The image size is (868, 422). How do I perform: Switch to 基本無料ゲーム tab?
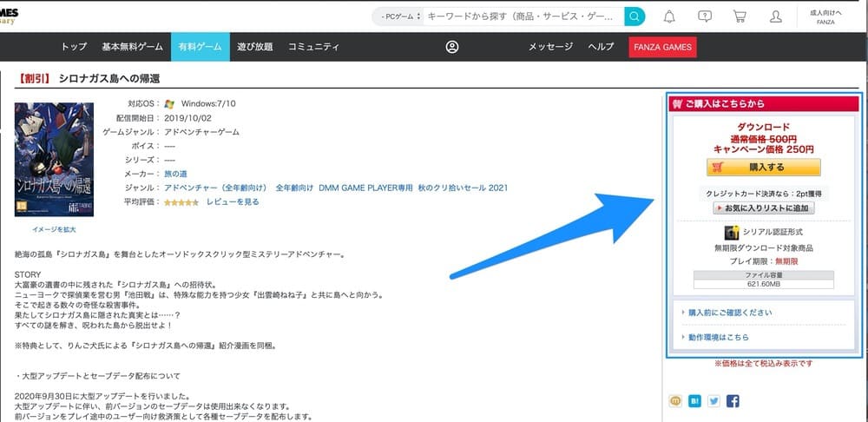click(x=133, y=47)
